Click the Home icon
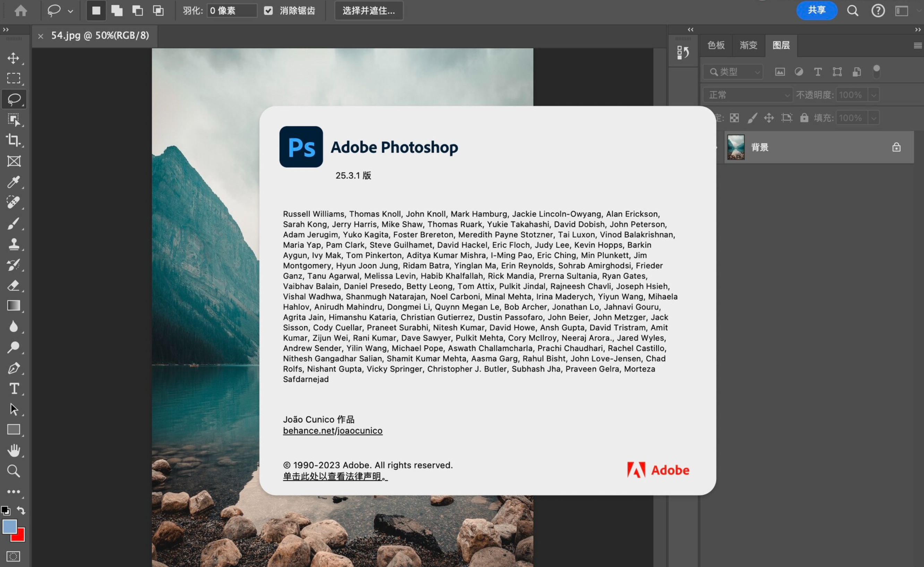The height and width of the screenshot is (567, 924). [20, 10]
